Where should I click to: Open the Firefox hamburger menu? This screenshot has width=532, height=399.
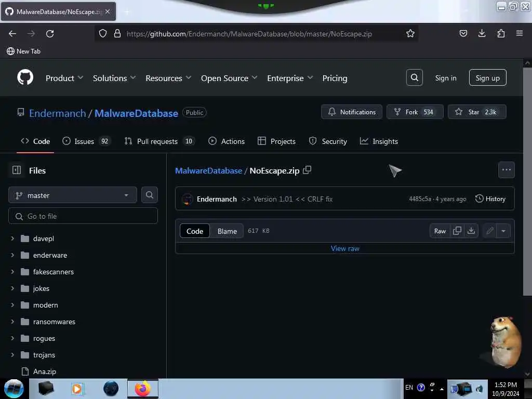click(x=519, y=33)
